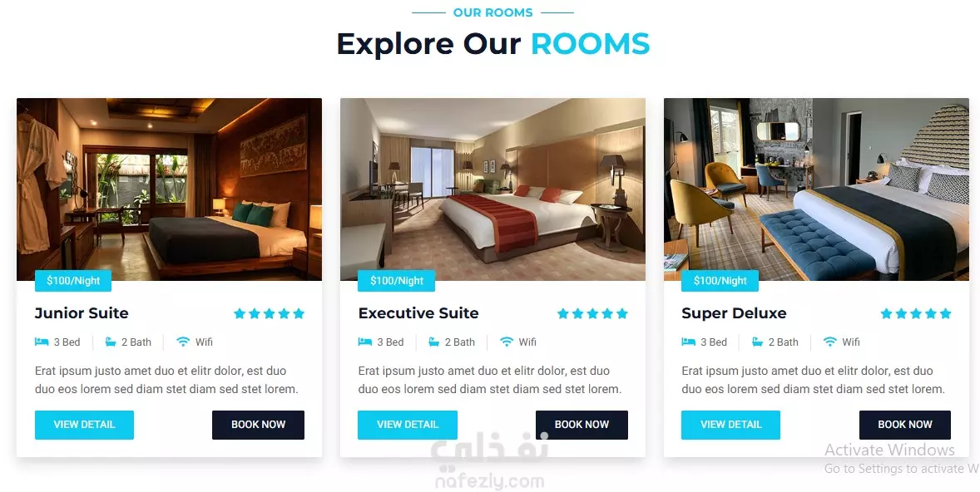Click the Wifi icon under Junior Suite

(x=182, y=342)
